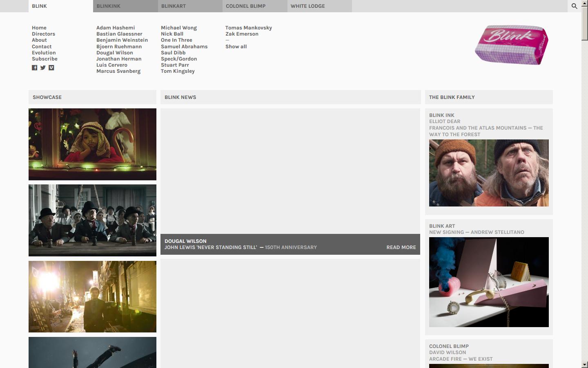Screen dimensions: 588x368
Task: Open the WHITE LODGE tab
Action: pyautogui.click(x=319, y=6)
